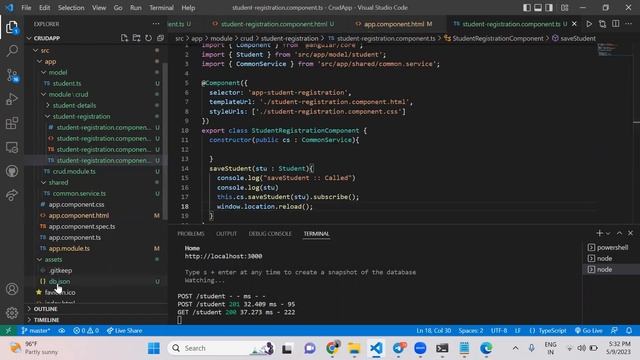Viewport: 640px width, 360px height.
Task: Toggle bottom panel layout button
Action: tap(538, 8)
